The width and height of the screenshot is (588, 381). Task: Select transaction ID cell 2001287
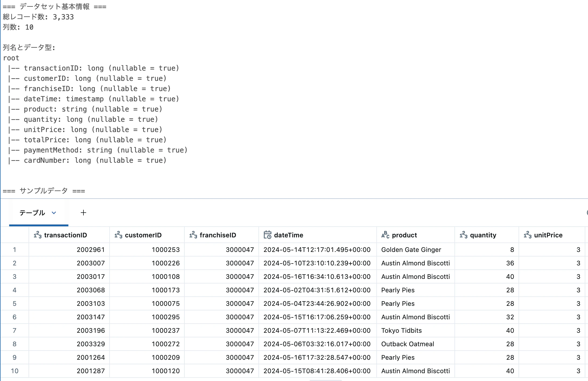click(x=69, y=371)
